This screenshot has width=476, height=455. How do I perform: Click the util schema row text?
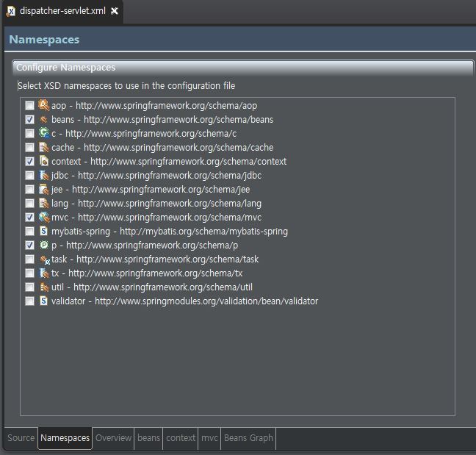tap(152, 287)
